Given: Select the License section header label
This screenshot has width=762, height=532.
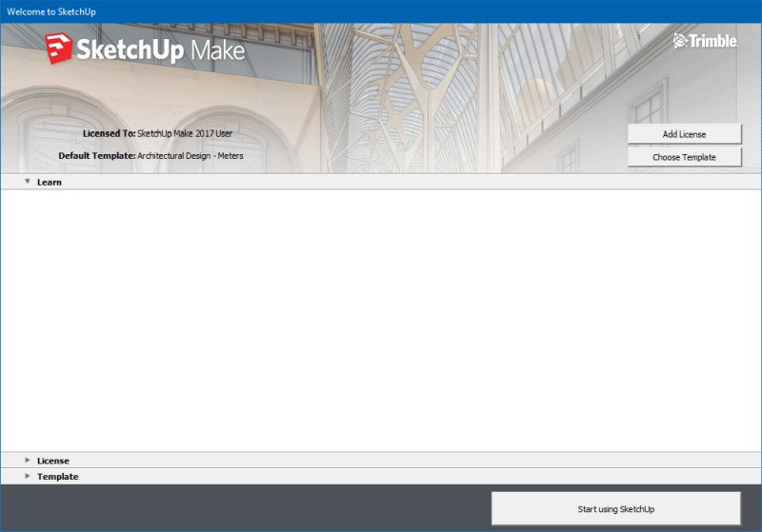Looking at the screenshot, I should (53, 461).
